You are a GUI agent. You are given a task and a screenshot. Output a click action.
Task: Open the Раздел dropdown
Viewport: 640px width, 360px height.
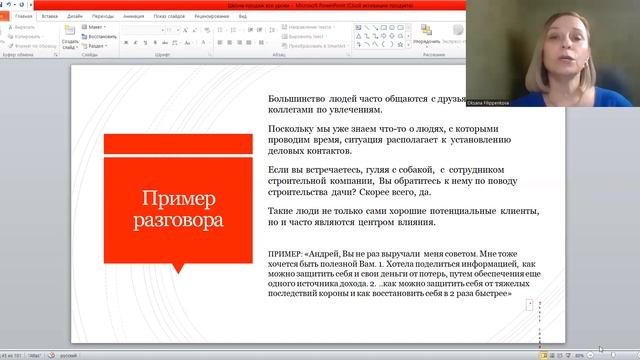95,46
